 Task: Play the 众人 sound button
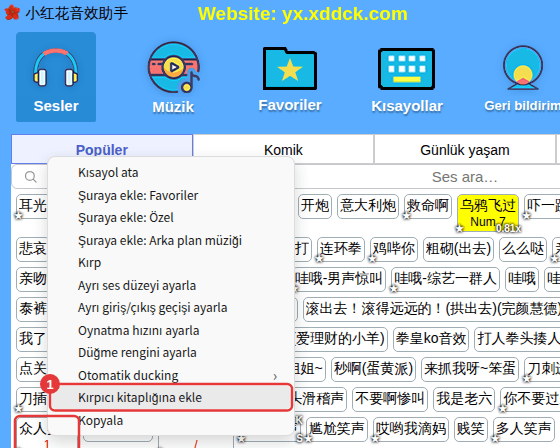[32, 432]
